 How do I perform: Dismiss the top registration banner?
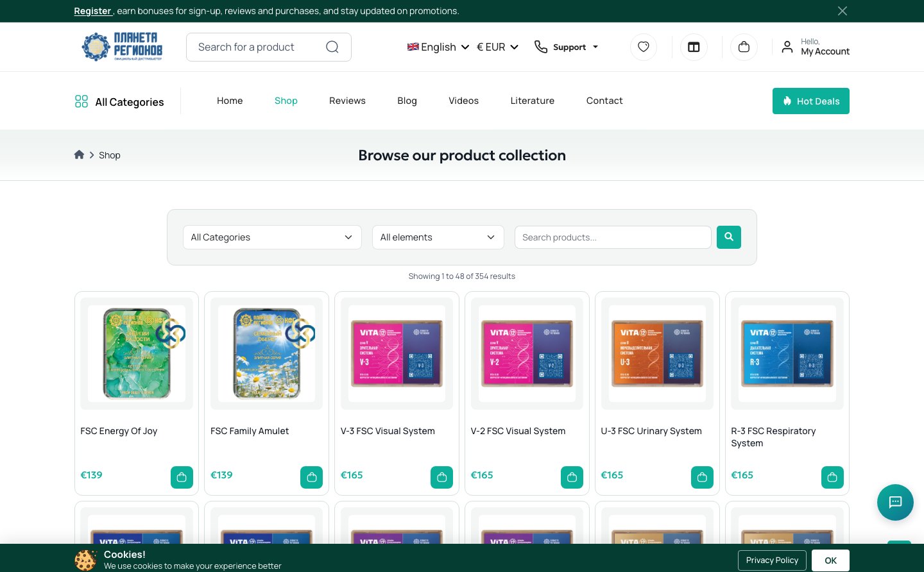(x=843, y=11)
